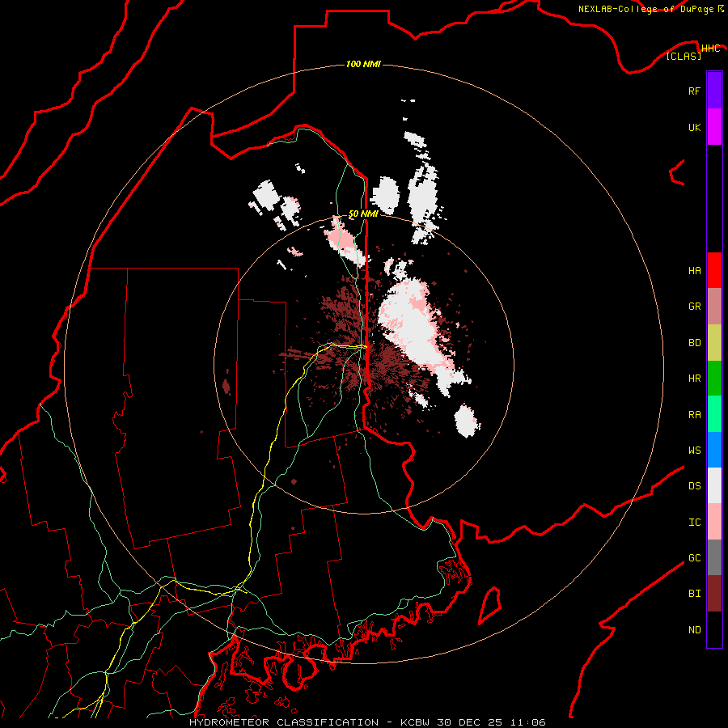
Task: Click the HHC product label
Action: point(711,49)
